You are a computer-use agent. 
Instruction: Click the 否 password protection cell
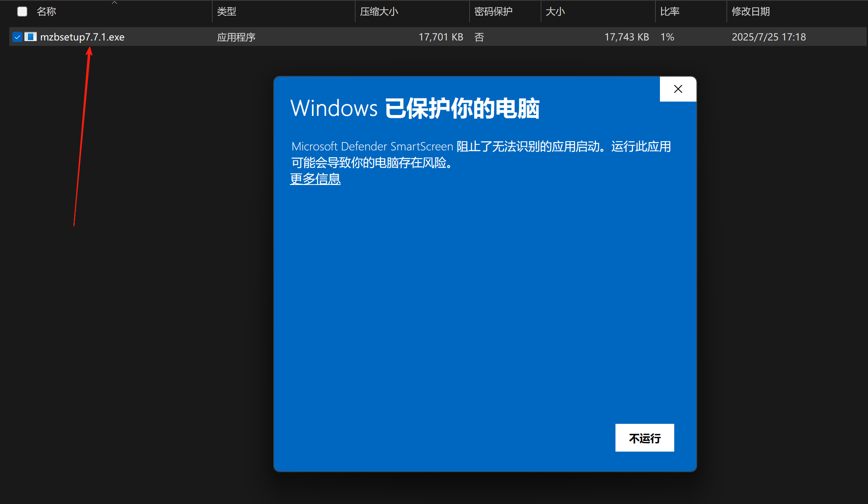pos(479,37)
